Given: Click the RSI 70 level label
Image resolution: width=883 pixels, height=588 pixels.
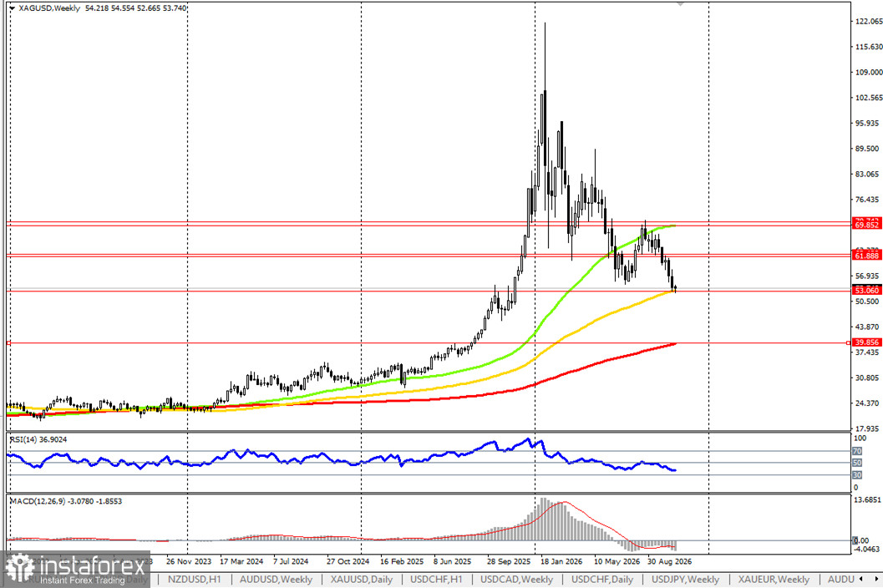Looking at the screenshot, I should pyautogui.click(x=857, y=451).
